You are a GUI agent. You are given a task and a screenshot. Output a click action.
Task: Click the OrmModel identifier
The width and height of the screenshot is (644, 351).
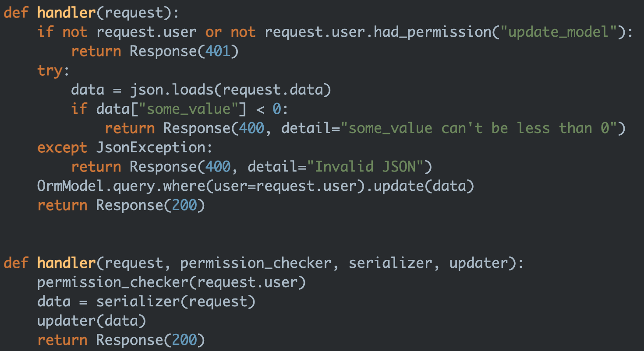[x=71, y=186]
